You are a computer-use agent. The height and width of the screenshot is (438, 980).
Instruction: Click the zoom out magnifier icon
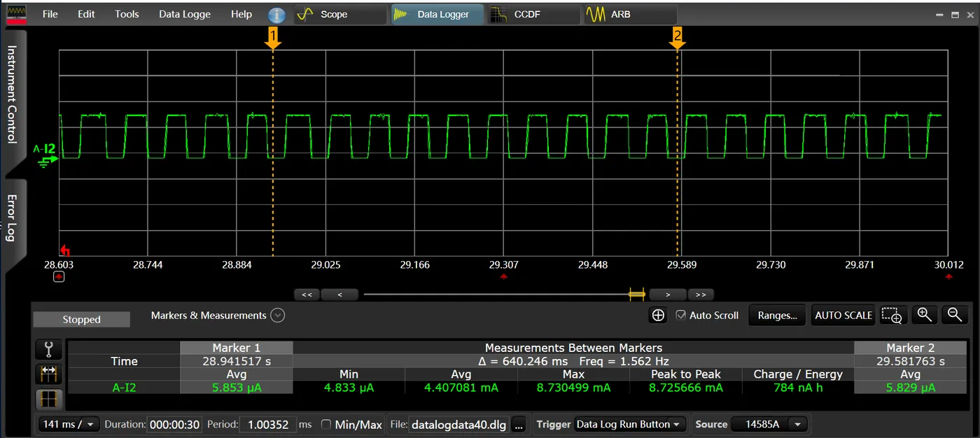click(x=955, y=315)
